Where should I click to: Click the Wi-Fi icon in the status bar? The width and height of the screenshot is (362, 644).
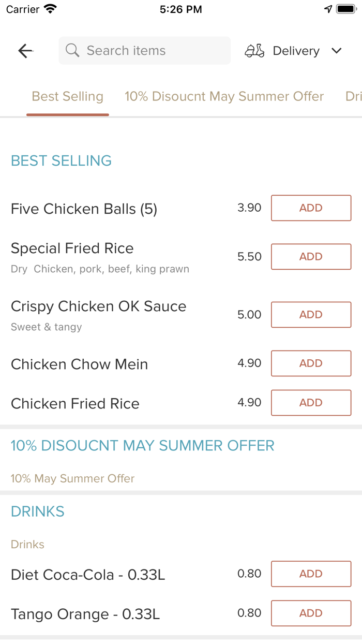tap(49, 8)
